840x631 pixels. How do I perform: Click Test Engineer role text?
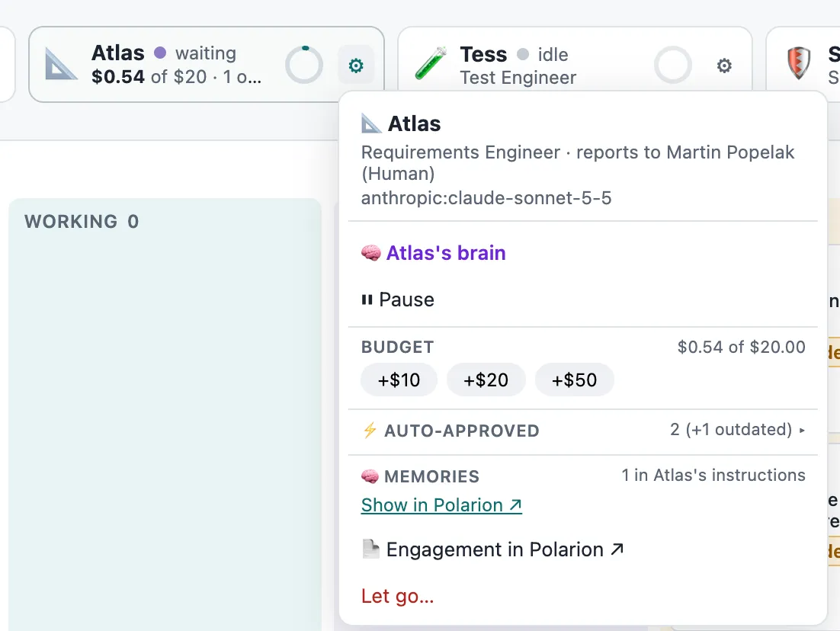pyautogui.click(x=518, y=78)
